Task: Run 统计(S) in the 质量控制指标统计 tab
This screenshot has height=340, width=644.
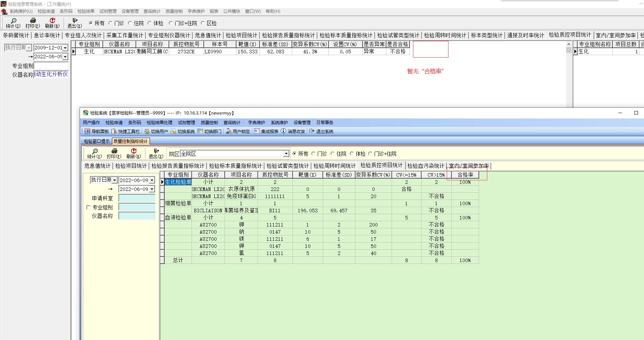Action: tap(95, 154)
